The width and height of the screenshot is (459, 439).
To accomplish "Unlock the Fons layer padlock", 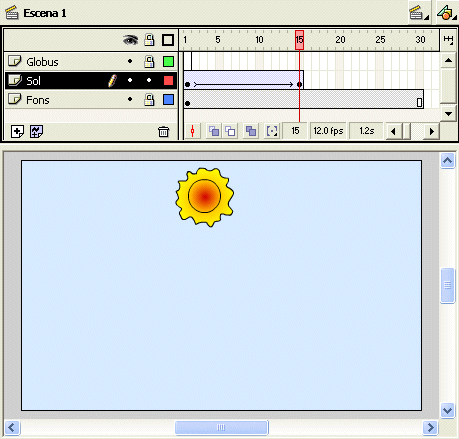I will [x=149, y=99].
